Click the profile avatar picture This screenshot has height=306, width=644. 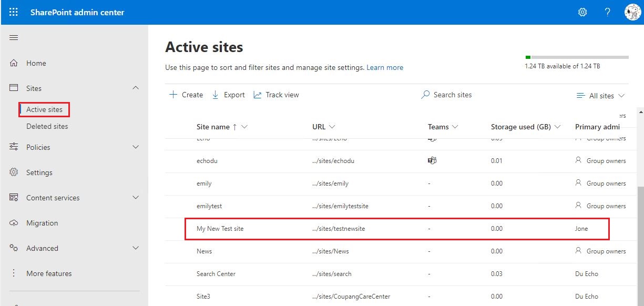[x=632, y=12]
